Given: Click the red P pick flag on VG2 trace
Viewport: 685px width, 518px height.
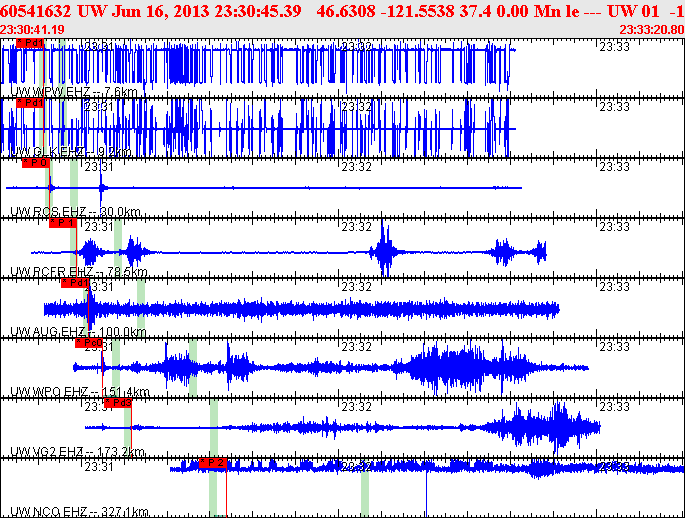Looking at the screenshot, I should click(117, 403).
